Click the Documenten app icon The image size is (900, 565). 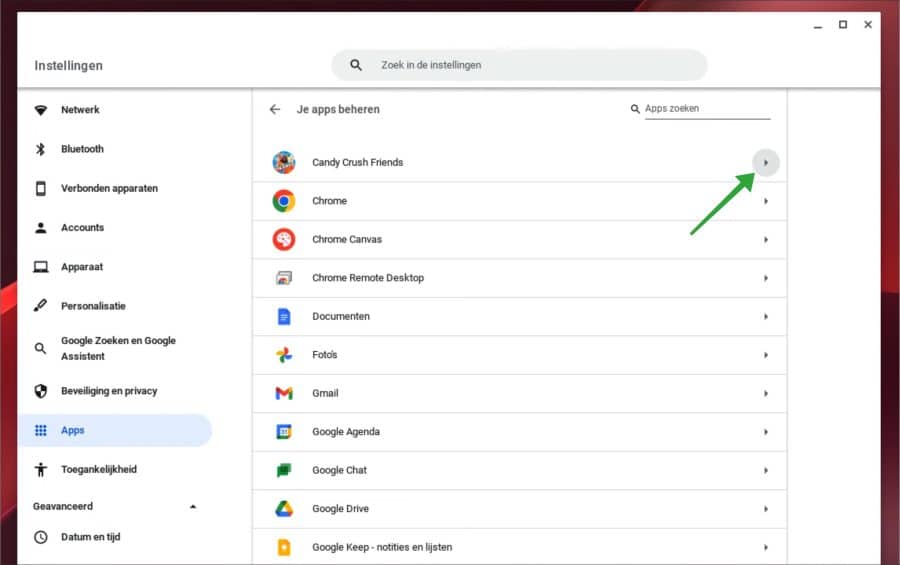[284, 316]
